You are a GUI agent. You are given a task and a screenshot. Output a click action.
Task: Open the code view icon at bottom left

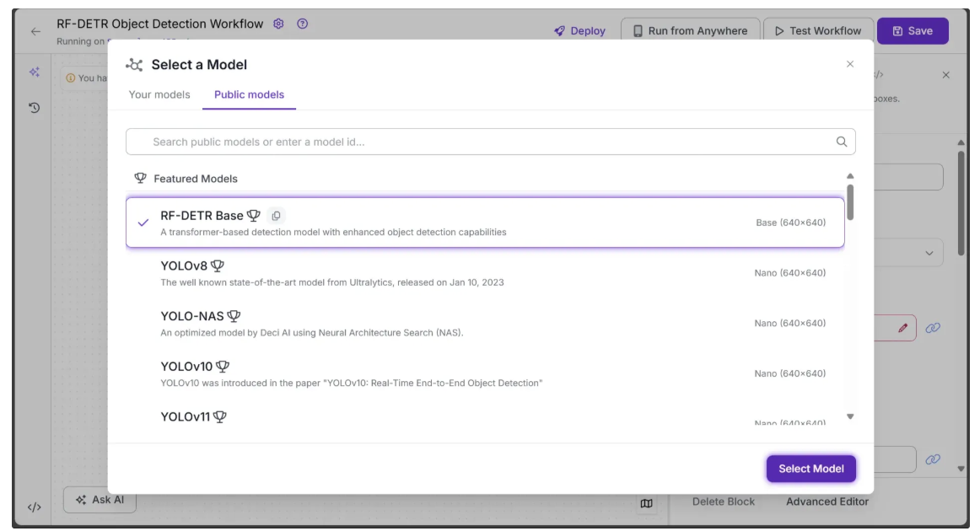pos(35,507)
